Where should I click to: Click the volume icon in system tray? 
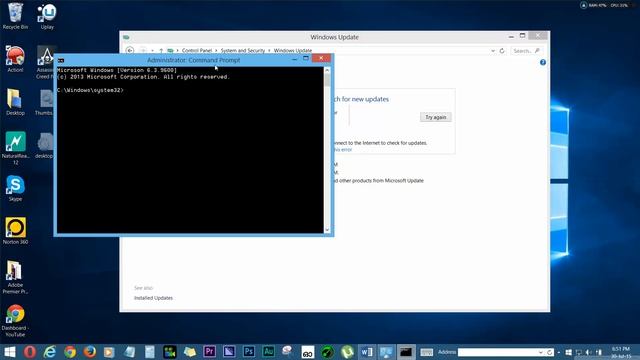(x=589, y=352)
